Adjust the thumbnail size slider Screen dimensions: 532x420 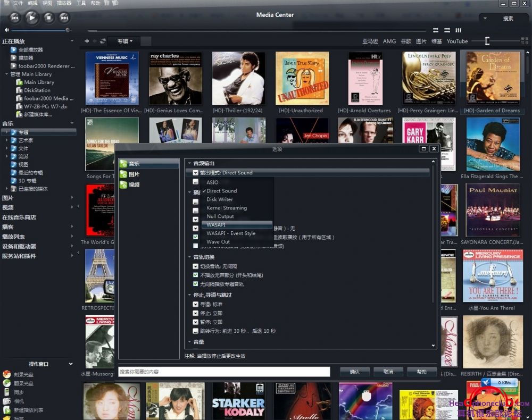pyautogui.click(x=487, y=41)
